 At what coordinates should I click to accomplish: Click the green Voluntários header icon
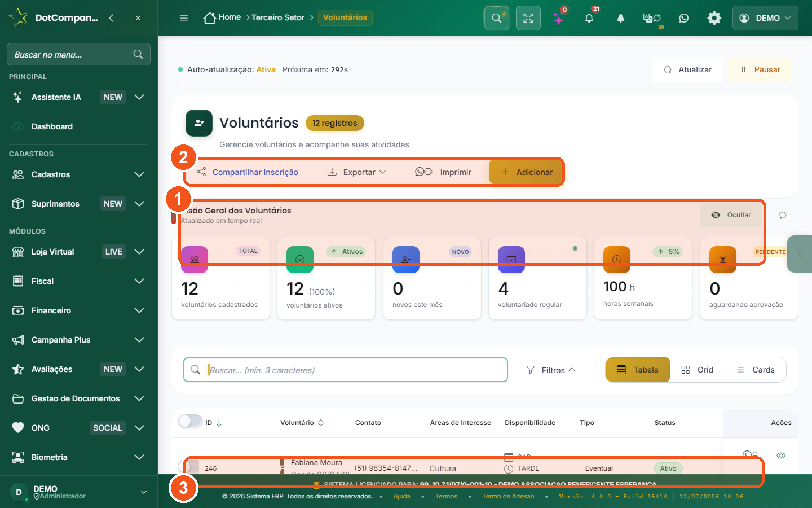tap(199, 123)
